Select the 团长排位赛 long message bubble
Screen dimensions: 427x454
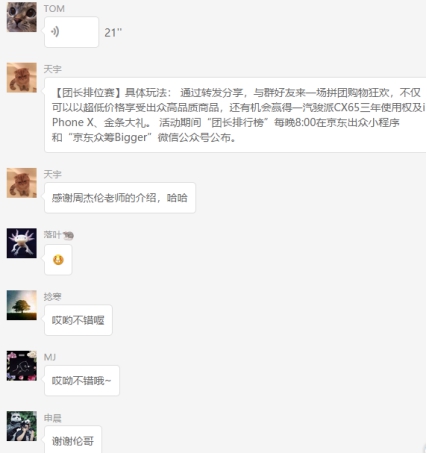click(x=235, y=115)
